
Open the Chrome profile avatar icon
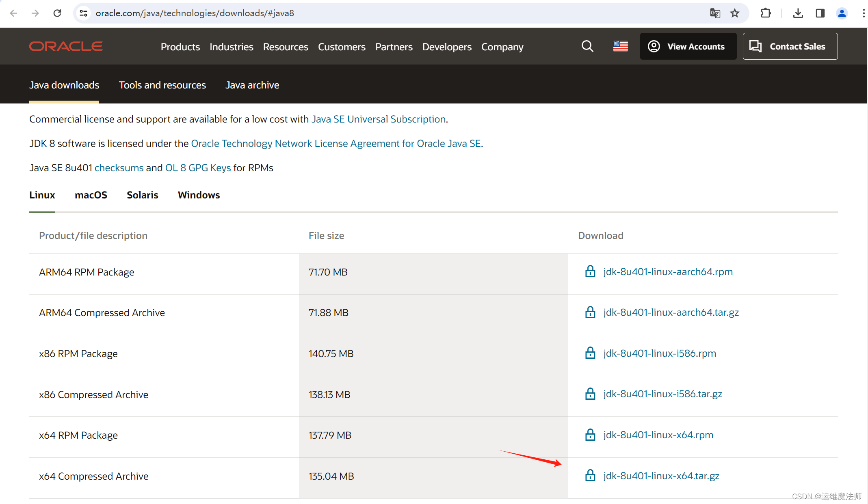(842, 13)
